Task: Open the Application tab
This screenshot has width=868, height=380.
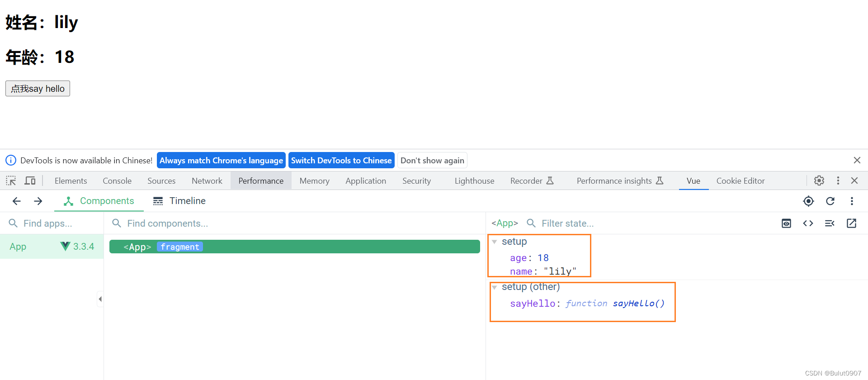Action: coord(366,181)
